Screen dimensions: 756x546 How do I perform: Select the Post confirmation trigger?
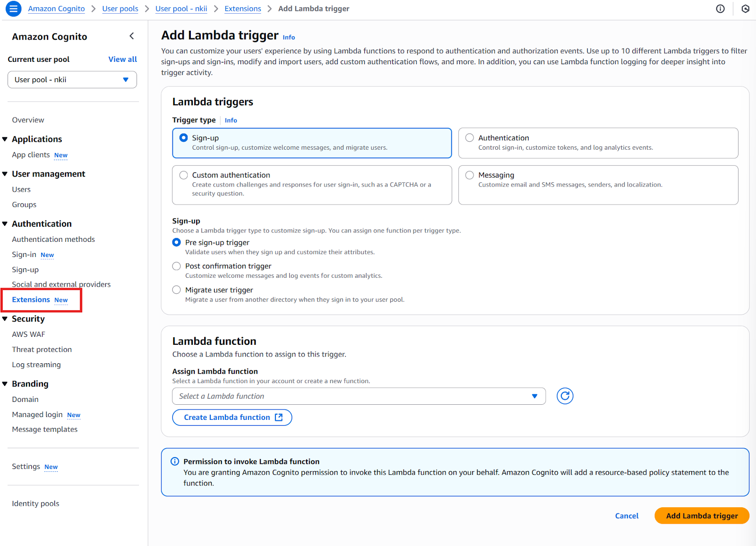coord(176,266)
